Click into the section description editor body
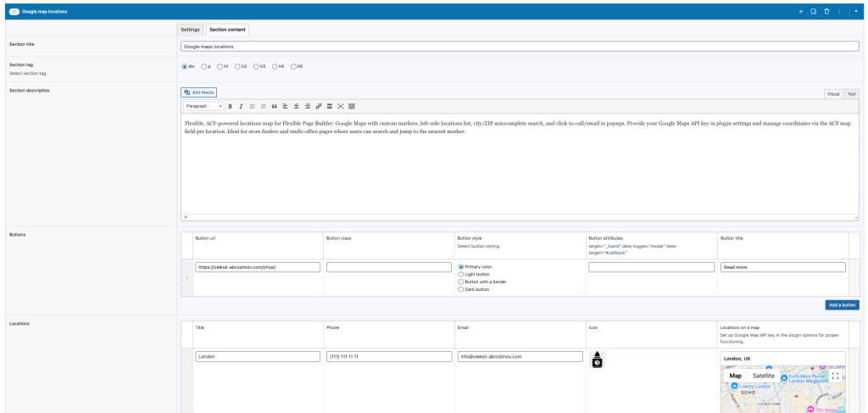 520,164
